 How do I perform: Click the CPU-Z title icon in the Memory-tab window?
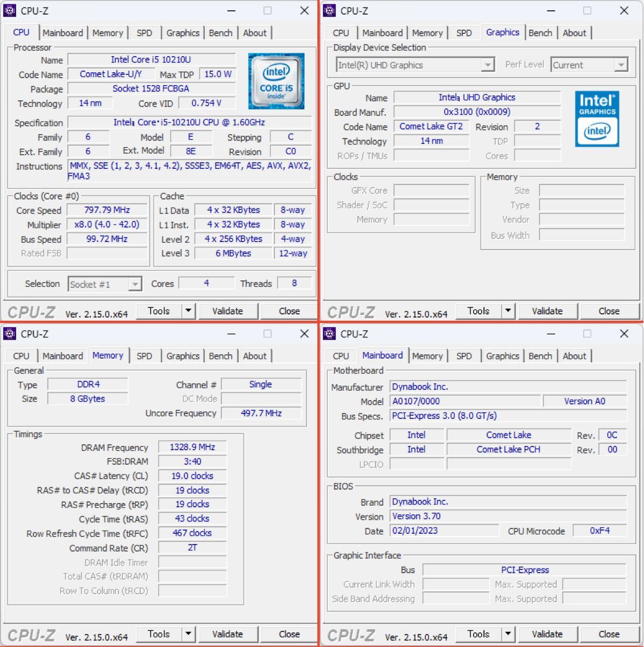point(10,334)
